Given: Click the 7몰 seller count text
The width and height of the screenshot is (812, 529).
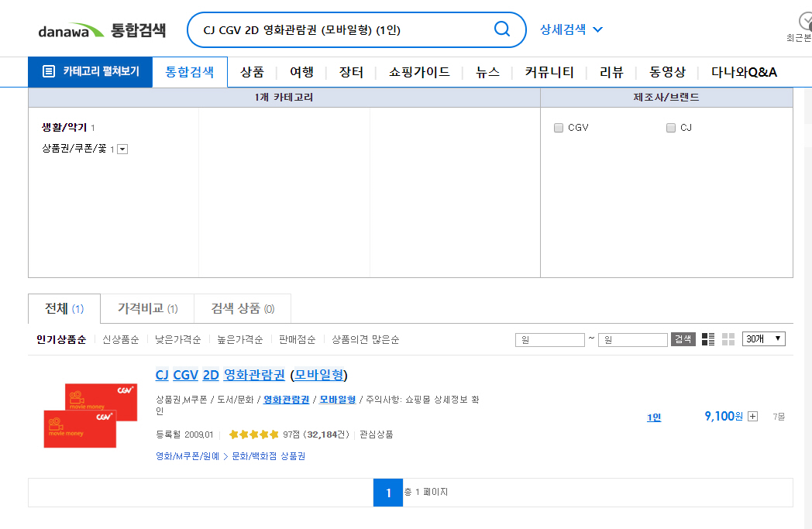Looking at the screenshot, I should [x=779, y=417].
